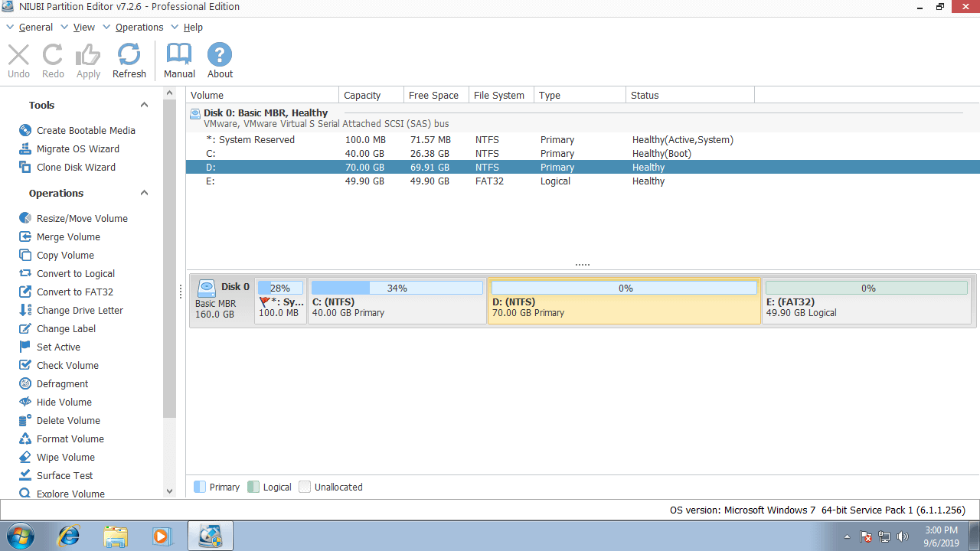Open the Help menu
The width and height of the screenshot is (980, 551).
(x=193, y=28)
